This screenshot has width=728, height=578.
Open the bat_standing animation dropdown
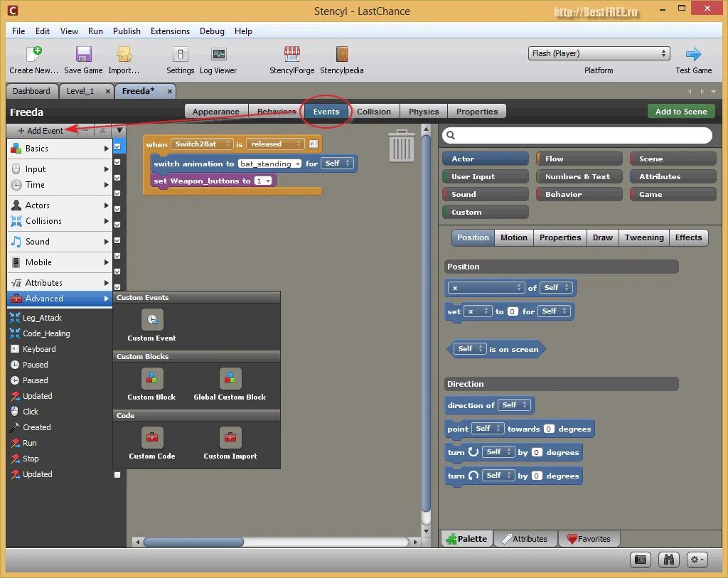269,164
